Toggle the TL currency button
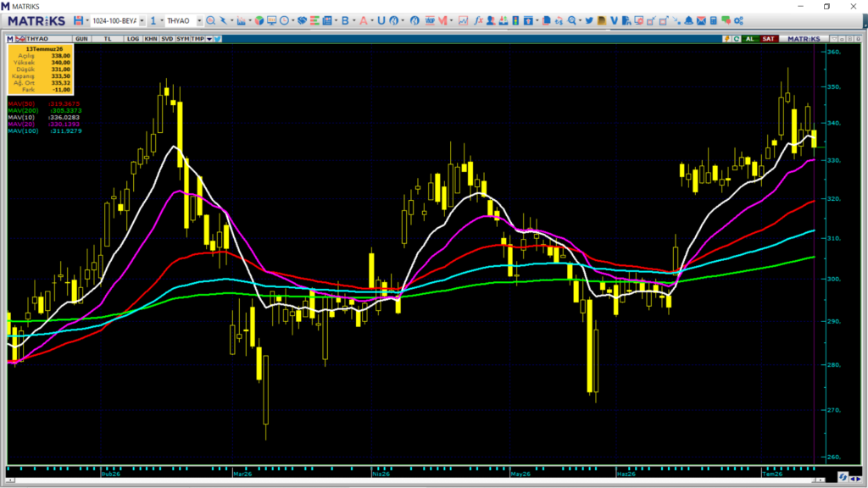Viewport: 868px width, 488px height. tap(108, 39)
